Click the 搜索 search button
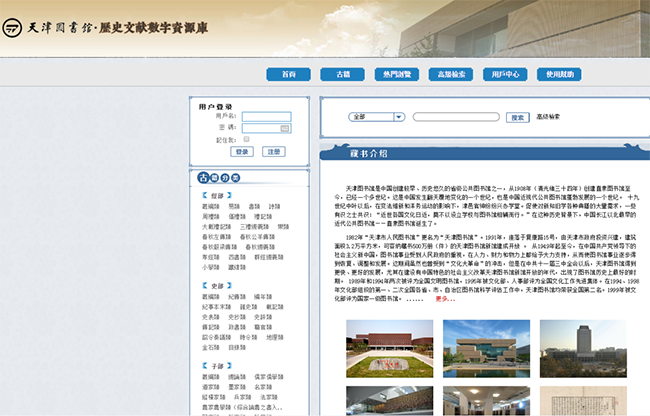 coord(517,117)
